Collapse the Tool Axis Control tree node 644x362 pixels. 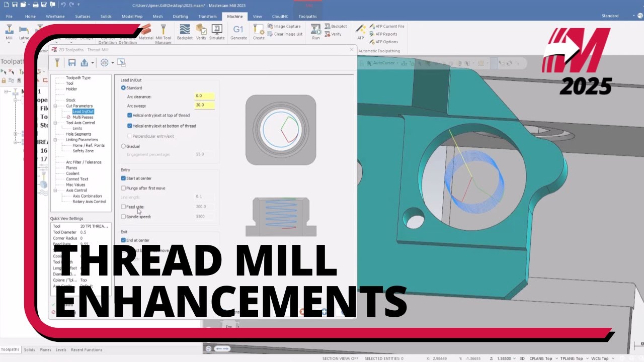pyautogui.click(x=55, y=123)
